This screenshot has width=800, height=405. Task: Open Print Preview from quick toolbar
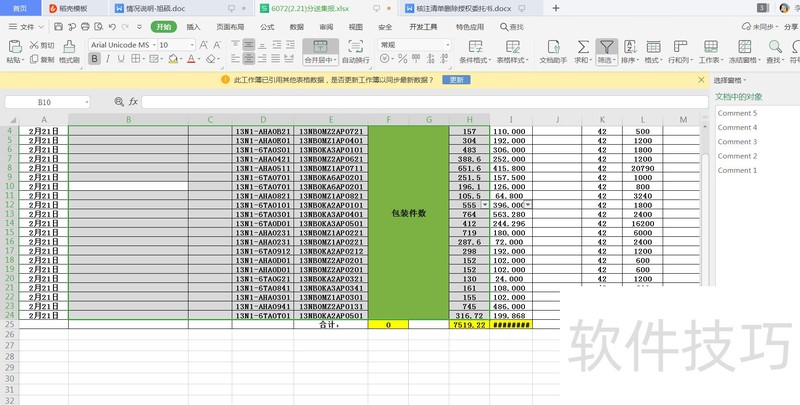98,27
